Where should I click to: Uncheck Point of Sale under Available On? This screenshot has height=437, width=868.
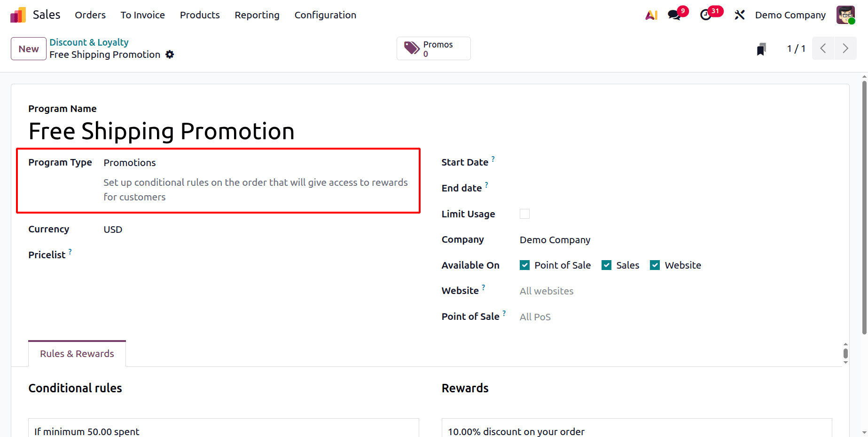point(524,265)
